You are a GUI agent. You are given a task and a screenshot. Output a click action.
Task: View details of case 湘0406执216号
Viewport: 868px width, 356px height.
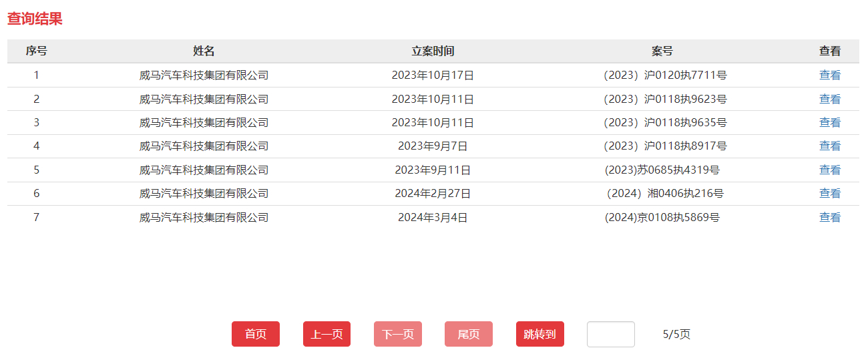pyautogui.click(x=829, y=194)
